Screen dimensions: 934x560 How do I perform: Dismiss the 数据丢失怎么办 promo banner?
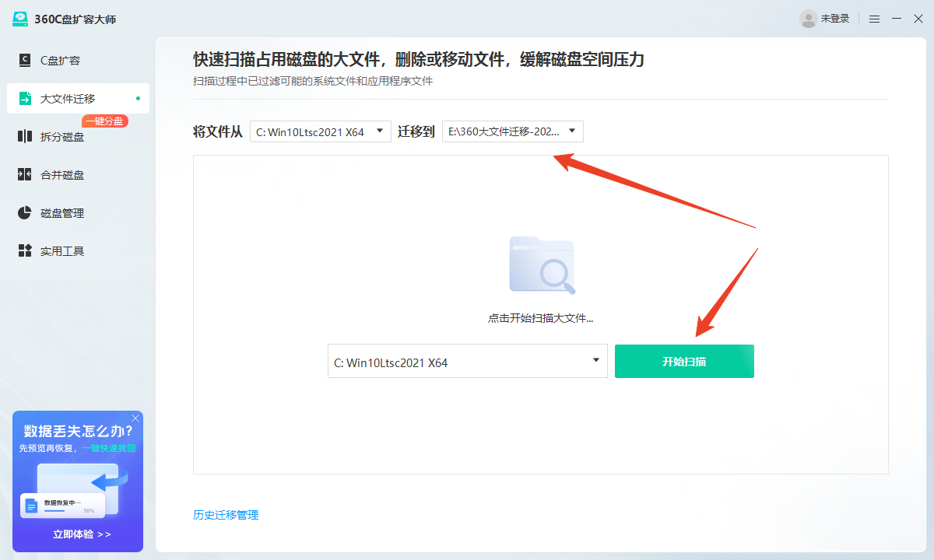tap(135, 418)
